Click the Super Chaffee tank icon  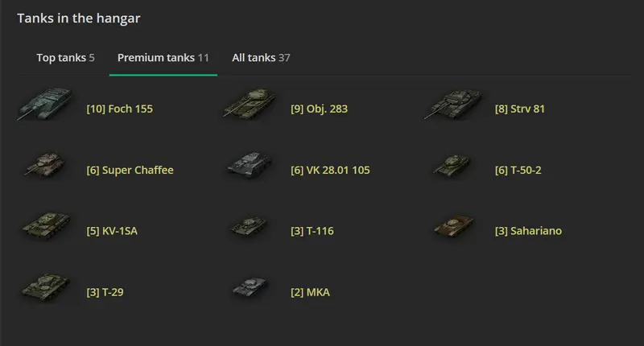[45, 166]
